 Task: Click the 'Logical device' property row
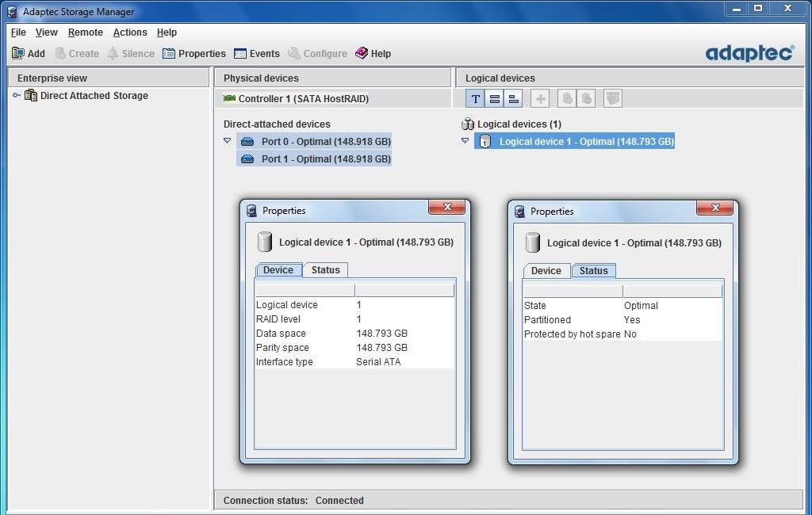coord(354,305)
